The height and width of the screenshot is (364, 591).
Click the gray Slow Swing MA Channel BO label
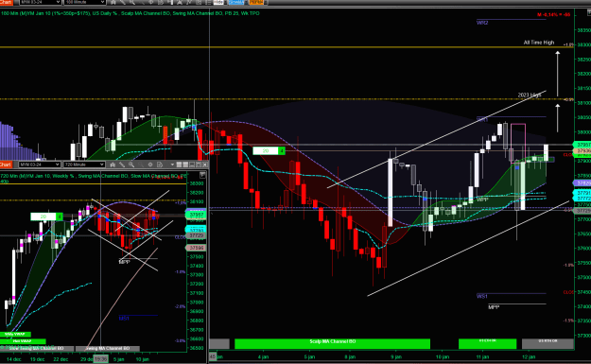[37, 348]
